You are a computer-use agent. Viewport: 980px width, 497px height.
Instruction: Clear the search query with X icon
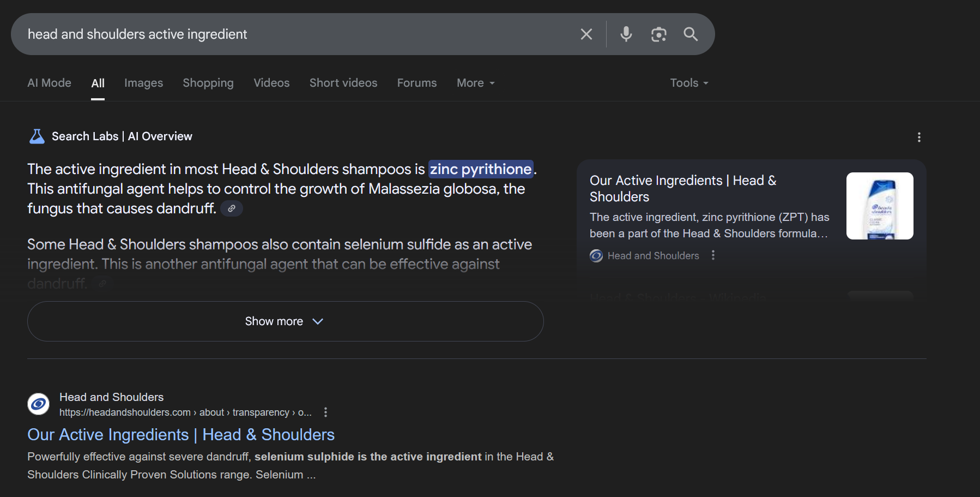tap(586, 34)
